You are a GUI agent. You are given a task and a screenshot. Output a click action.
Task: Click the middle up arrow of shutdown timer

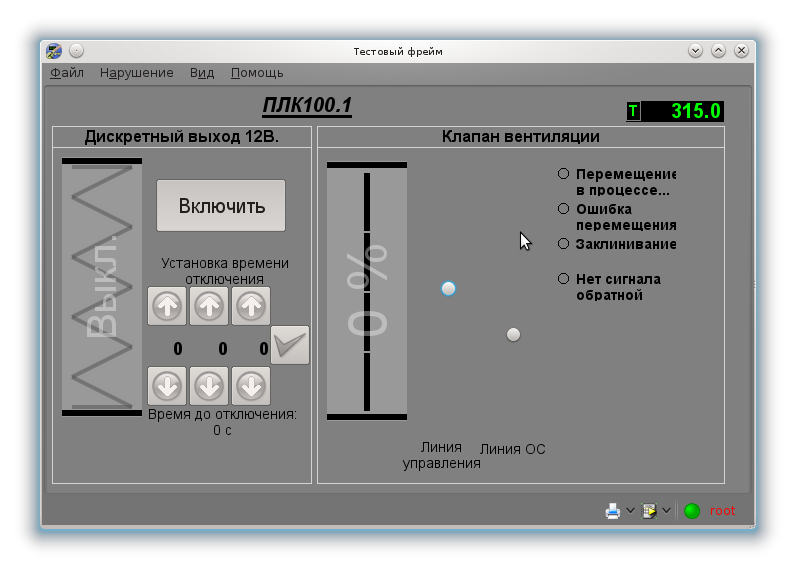[x=209, y=306]
